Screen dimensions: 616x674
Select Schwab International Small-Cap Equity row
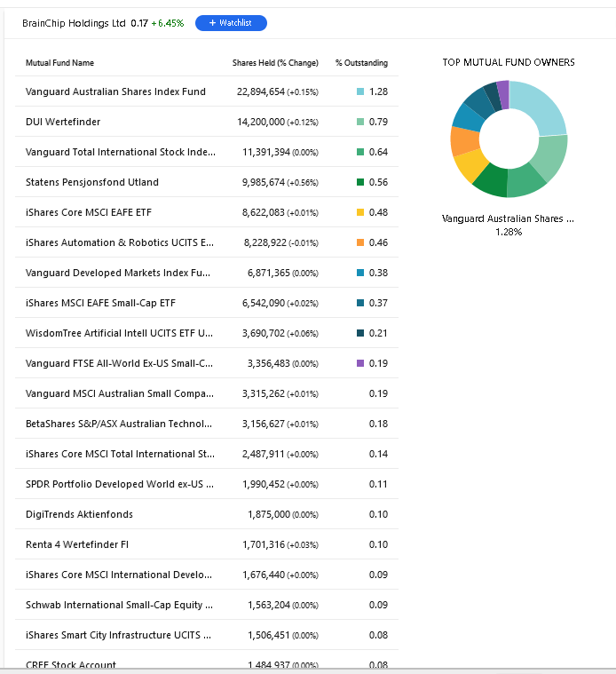pos(207,605)
